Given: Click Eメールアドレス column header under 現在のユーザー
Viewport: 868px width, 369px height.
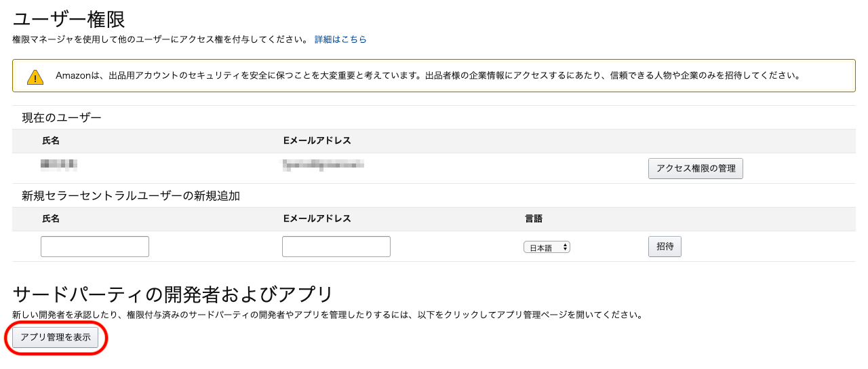Looking at the screenshot, I should click(317, 140).
